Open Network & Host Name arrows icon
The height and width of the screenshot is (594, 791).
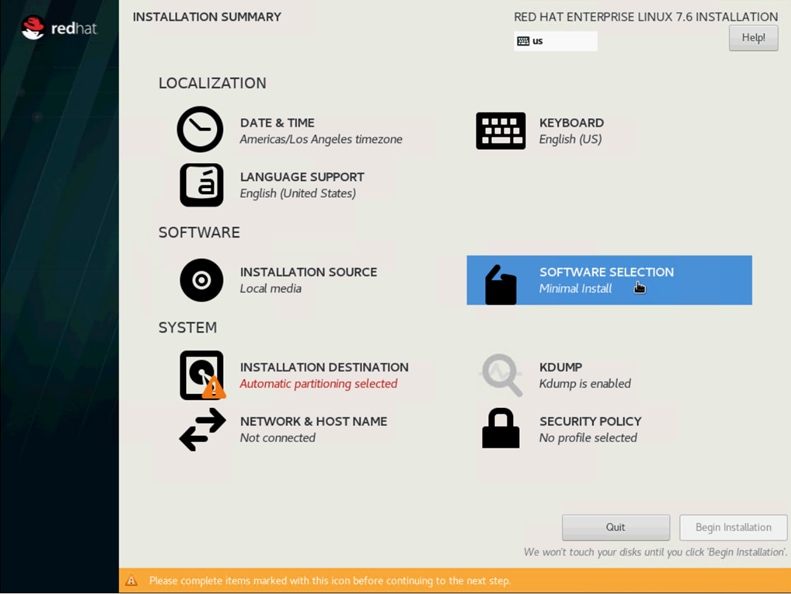pos(202,429)
